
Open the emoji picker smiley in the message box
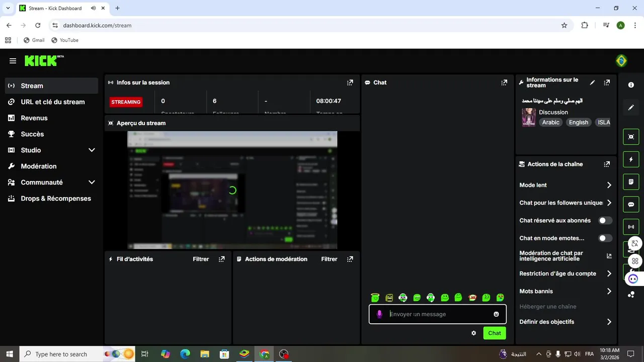[x=496, y=314]
